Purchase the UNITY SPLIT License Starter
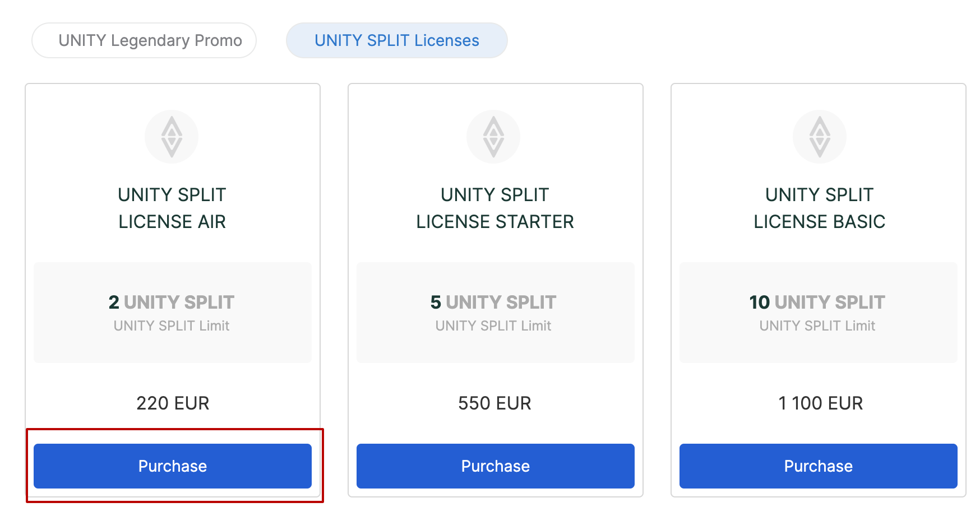 tap(496, 466)
